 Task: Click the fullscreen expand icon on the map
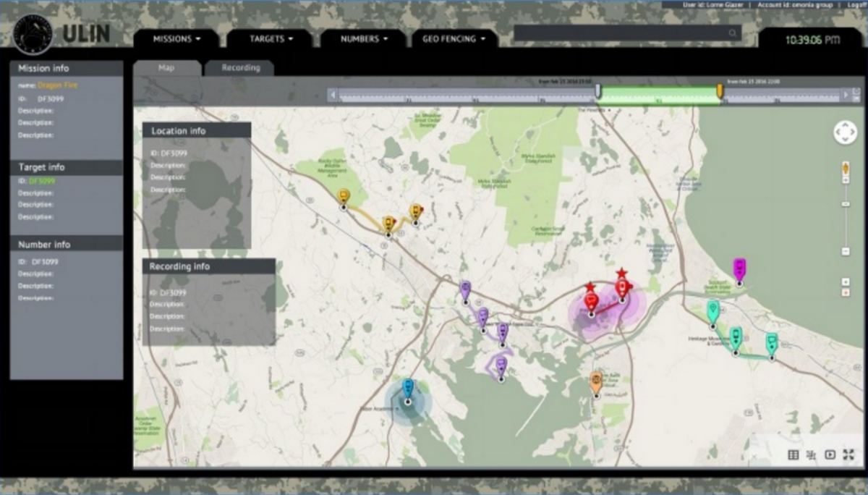[x=848, y=454]
